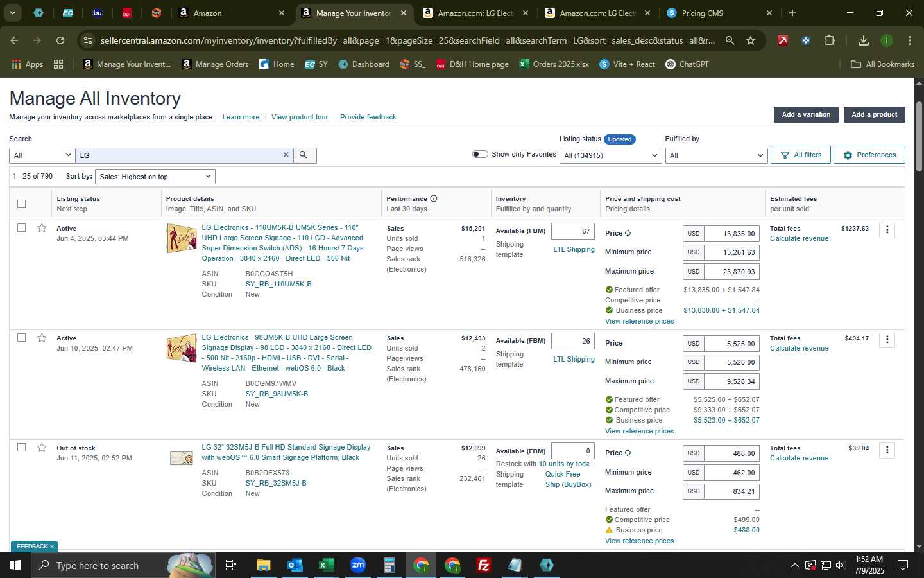Open the kebab menu for 110UM5K-B row
The image size is (924, 578).
887,230
